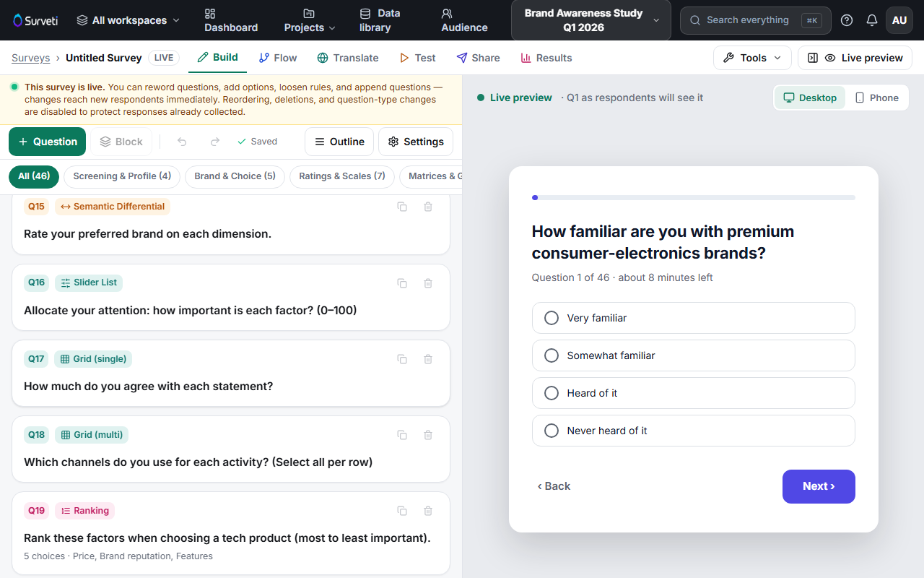
Task: Click the help question mark icon
Action: tap(847, 20)
